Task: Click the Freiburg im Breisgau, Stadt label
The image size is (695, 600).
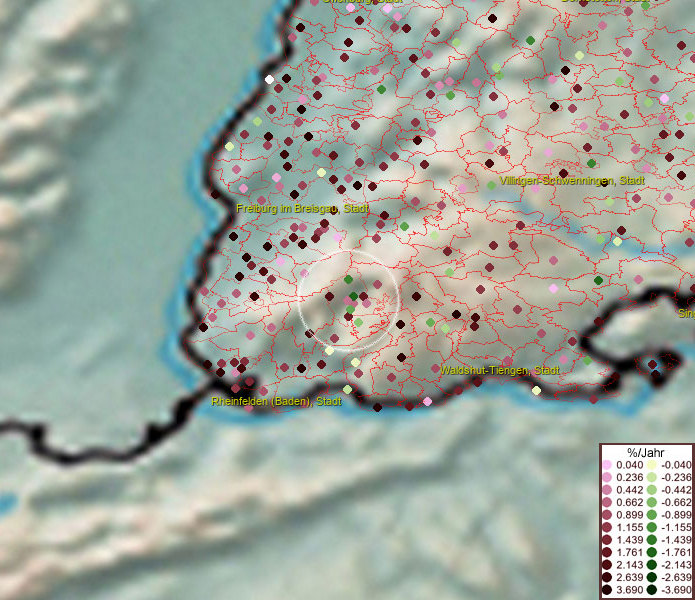Action: click(302, 208)
